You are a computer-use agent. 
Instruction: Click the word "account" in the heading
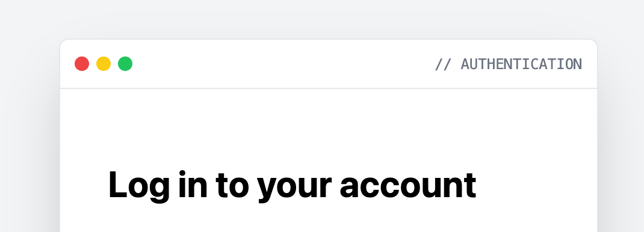pyautogui.click(x=408, y=186)
